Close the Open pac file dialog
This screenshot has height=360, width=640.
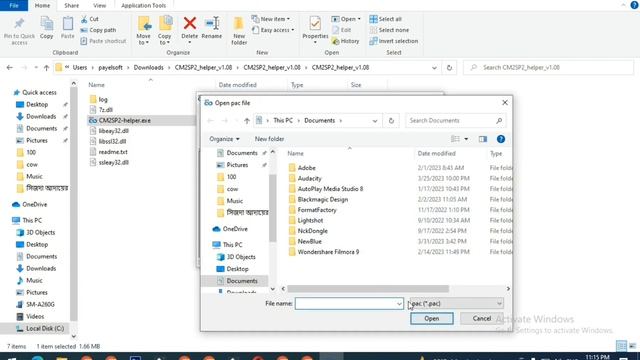(505, 103)
